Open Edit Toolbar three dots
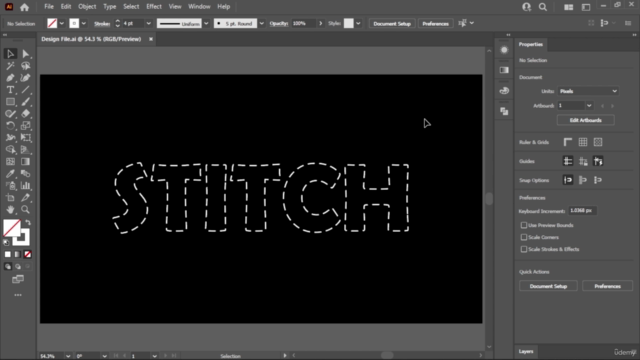Screen dimensions: 640x360 click(x=18, y=295)
